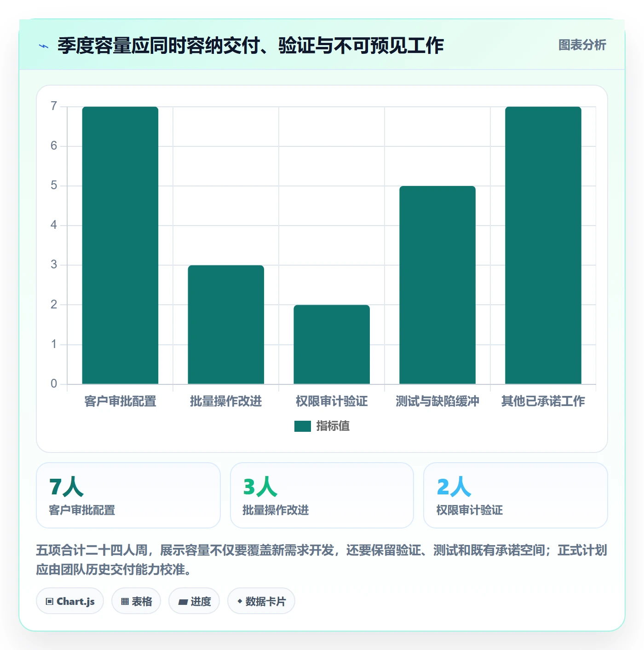Screen dimensions: 644x650
Task: Click the grid icon in the 表格 chip
Action: pos(125,602)
